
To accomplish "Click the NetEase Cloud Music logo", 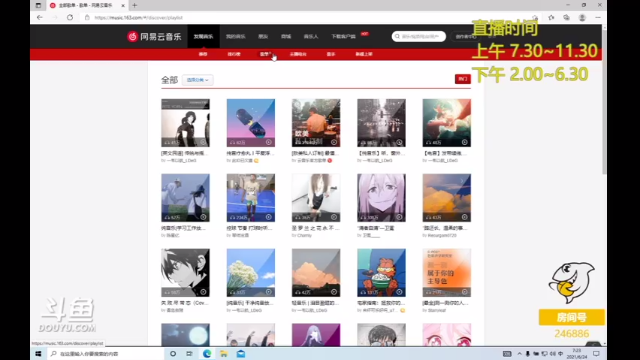I will pos(154,36).
